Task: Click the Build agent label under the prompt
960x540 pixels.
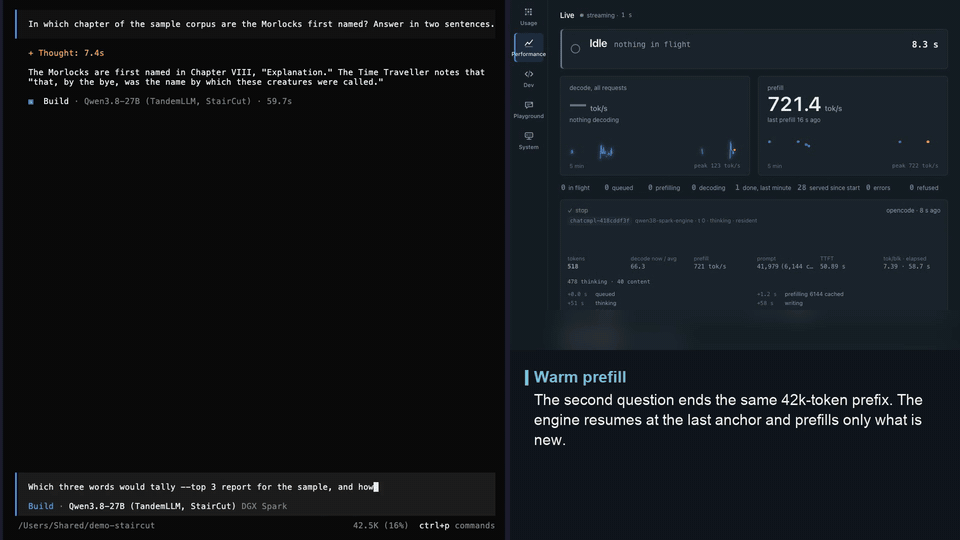Action: [x=40, y=506]
